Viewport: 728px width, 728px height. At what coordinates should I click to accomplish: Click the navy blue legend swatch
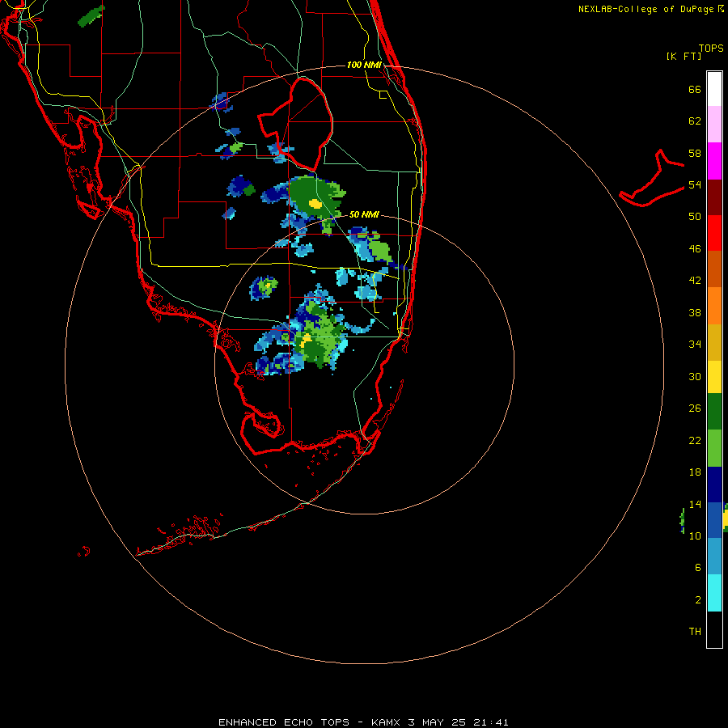[x=714, y=485]
